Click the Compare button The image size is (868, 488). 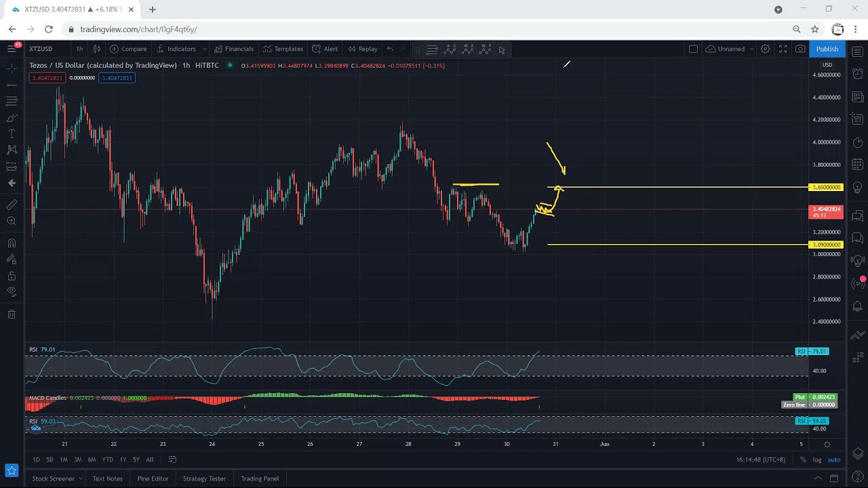click(x=128, y=49)
